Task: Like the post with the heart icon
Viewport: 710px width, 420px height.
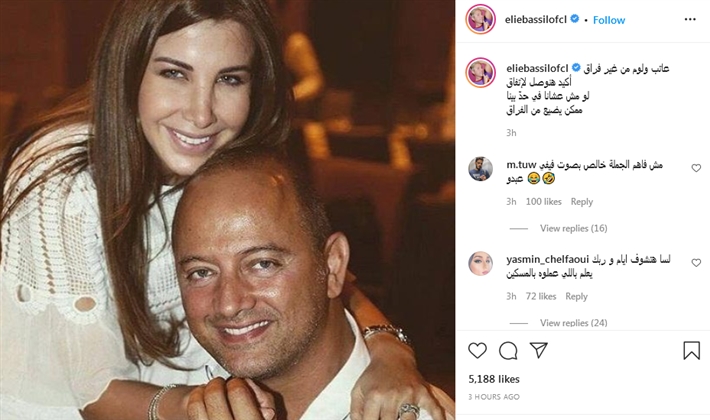Action: 477,351
